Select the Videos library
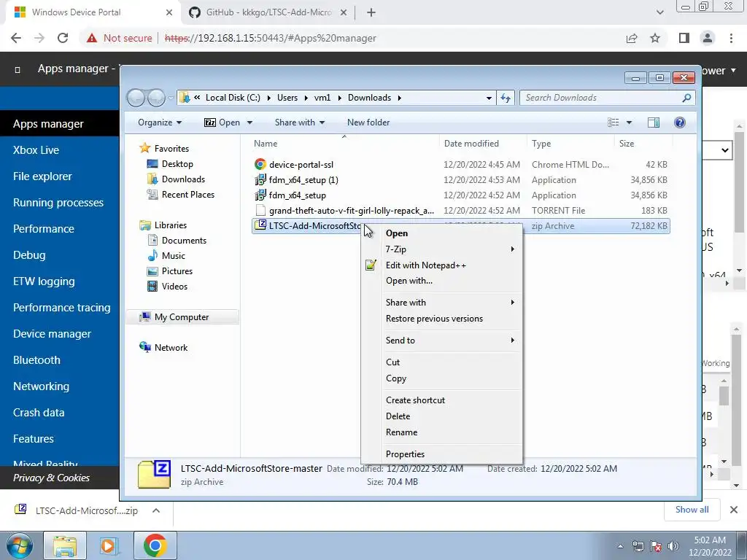 (x=174, y=286)
